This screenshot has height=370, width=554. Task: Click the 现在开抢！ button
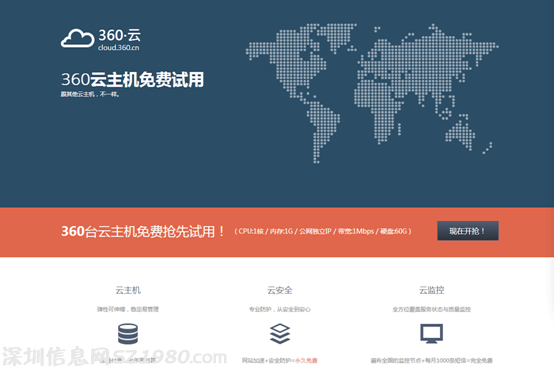468,231
